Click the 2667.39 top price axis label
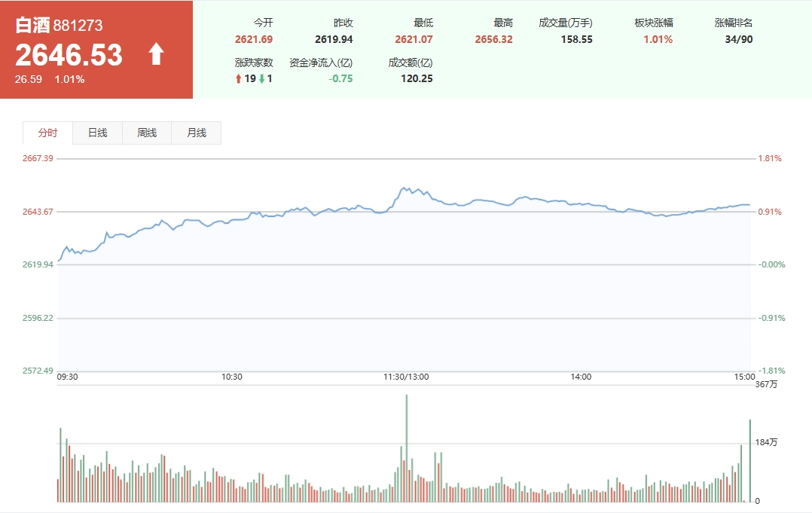 click(x=38, y=158)
